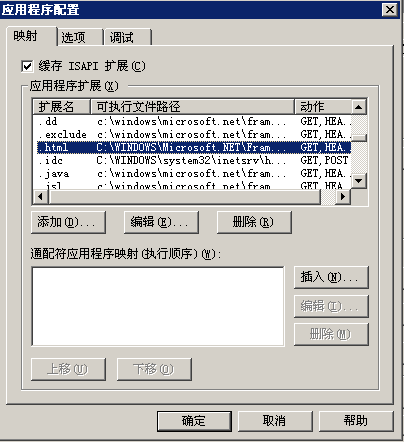Select the .idc extension row
This screenshot has width=404, height=442.
click(x=192, y=160)
